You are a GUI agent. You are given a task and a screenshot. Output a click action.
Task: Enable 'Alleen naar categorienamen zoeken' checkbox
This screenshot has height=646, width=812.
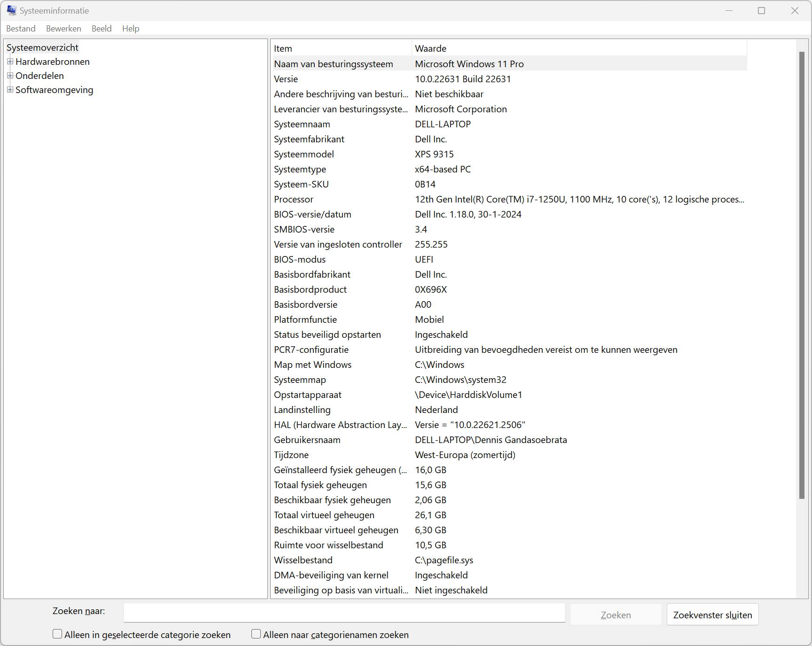[256, 634]
